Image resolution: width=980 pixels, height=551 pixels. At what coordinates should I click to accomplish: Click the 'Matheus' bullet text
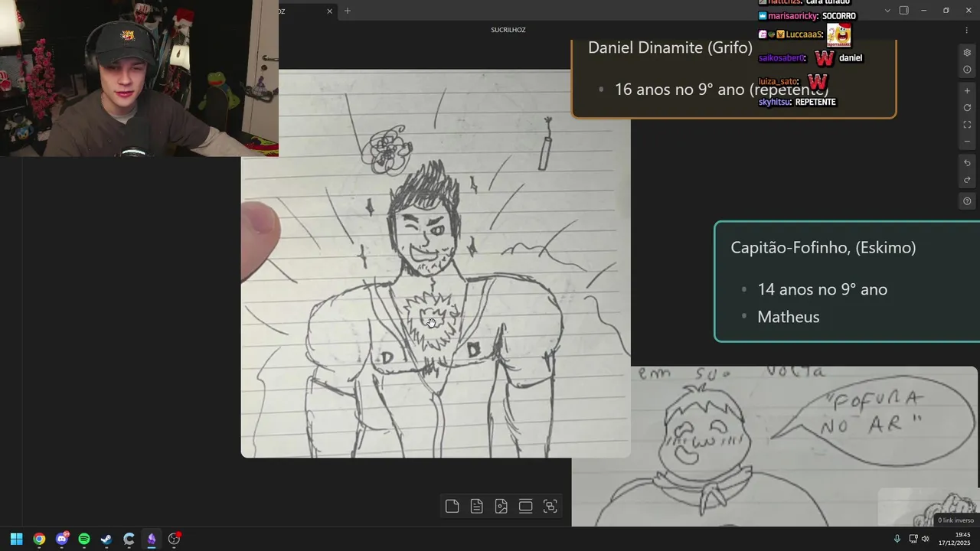pyautogui.click(x=788, y=317)
